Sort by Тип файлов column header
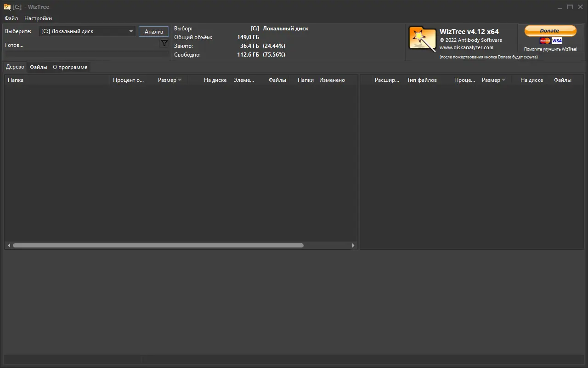Image resolution: width=588 pixels, height=368 pixels. 422,80
